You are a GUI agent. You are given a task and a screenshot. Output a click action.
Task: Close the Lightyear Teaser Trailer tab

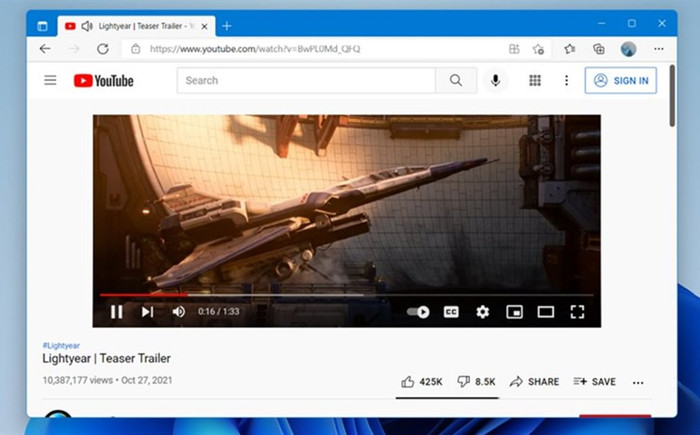click(204, 26)
